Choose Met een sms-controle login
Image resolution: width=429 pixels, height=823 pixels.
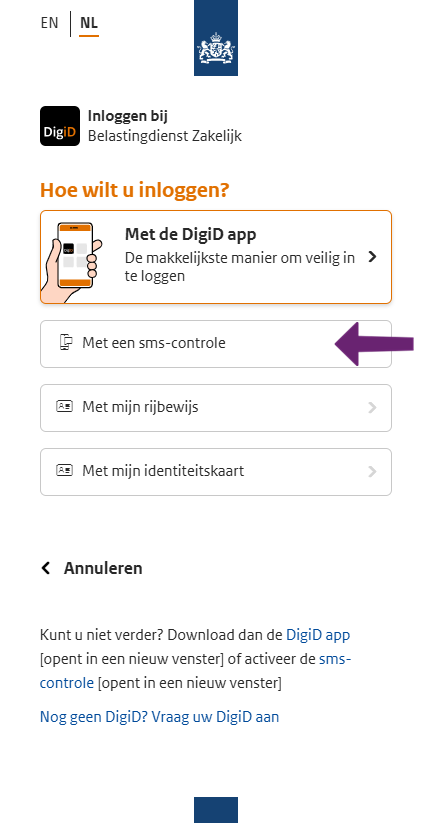tap(216, 344)
